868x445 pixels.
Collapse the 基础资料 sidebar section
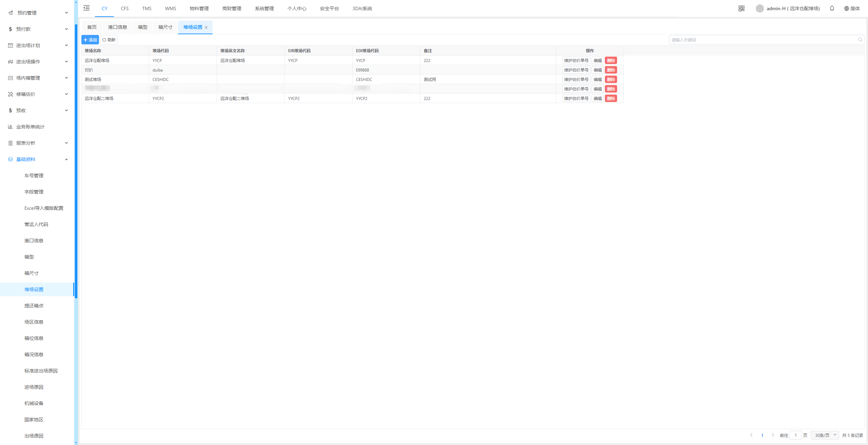click(37, 159)
